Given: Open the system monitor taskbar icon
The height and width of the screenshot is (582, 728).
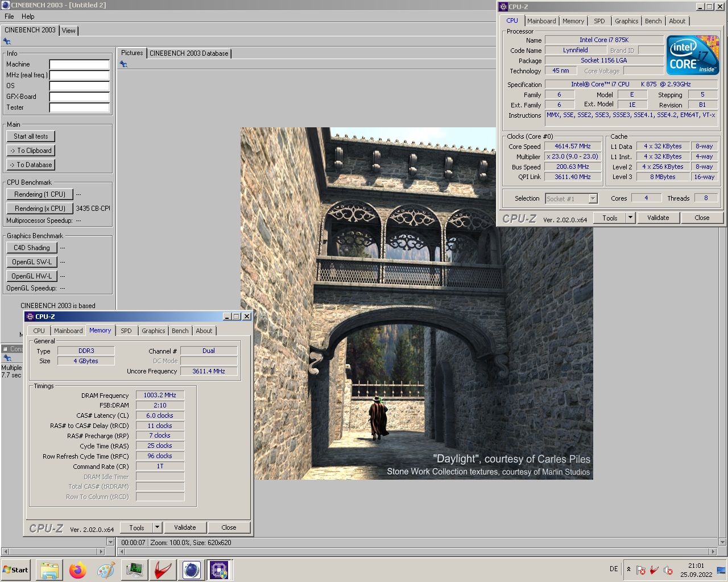Looking at the screenshot, I should (135, 570).
